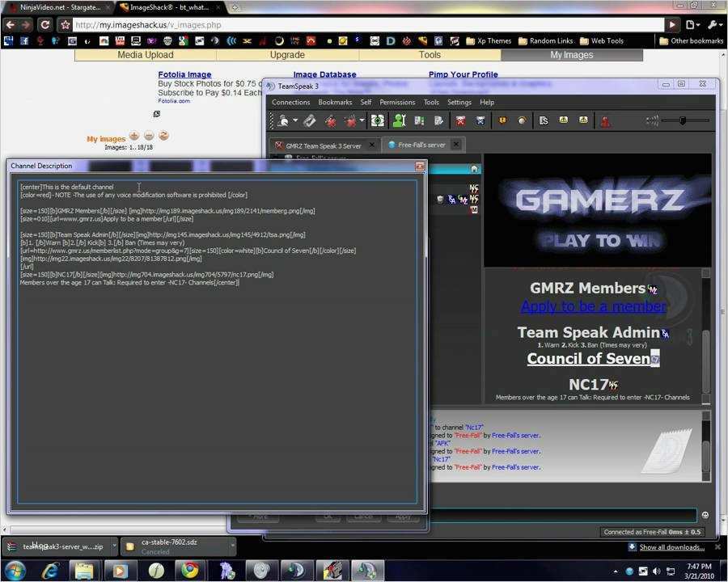Screen dimensions: 728x582
Task: Toggle the red Mute Microphone icon
Action: [460, 121]
